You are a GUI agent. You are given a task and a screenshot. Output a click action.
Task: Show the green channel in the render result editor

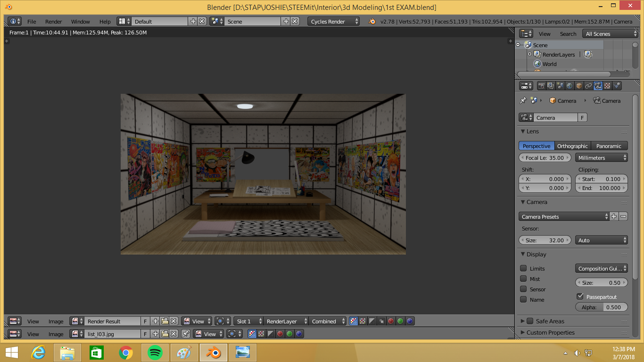pos(400,321)
